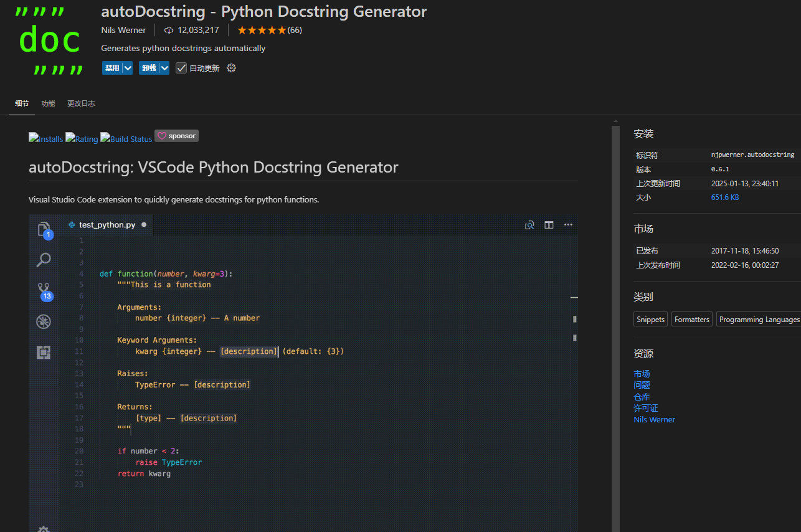Click the autoDocstring extension logo icon

coord(50,40)
